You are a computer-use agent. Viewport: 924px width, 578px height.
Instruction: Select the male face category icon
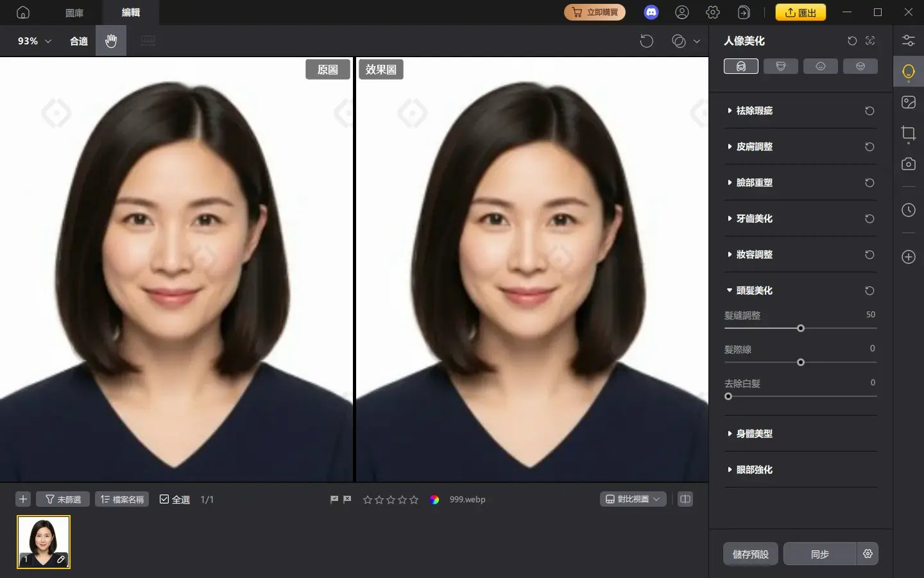point(781,66)
